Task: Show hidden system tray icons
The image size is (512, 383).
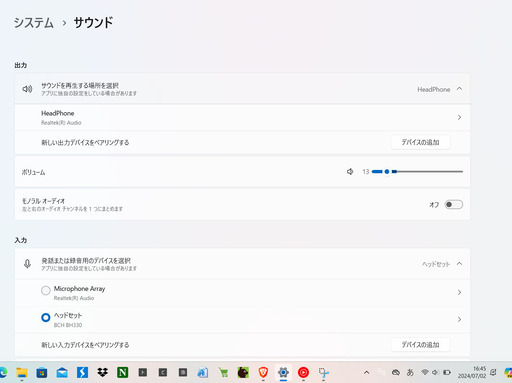Action: coord(366,372)
